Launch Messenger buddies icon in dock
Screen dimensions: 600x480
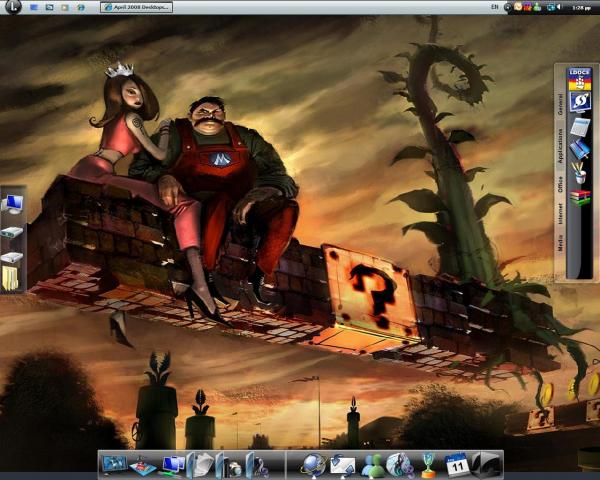[372, 465]
